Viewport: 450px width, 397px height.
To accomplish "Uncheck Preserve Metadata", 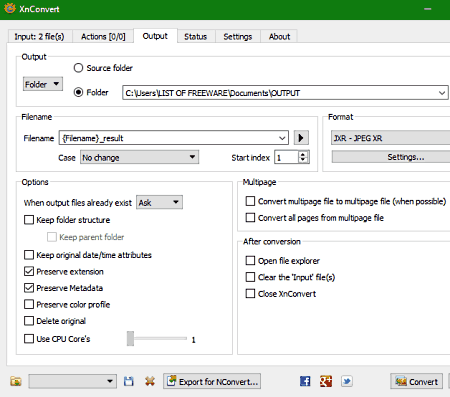I will tap(29, 288).
